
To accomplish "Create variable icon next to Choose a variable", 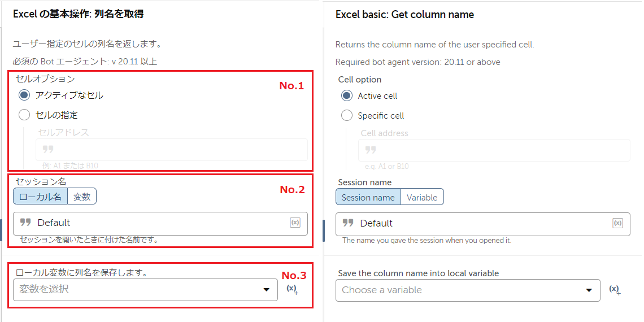I will [615, 290].
